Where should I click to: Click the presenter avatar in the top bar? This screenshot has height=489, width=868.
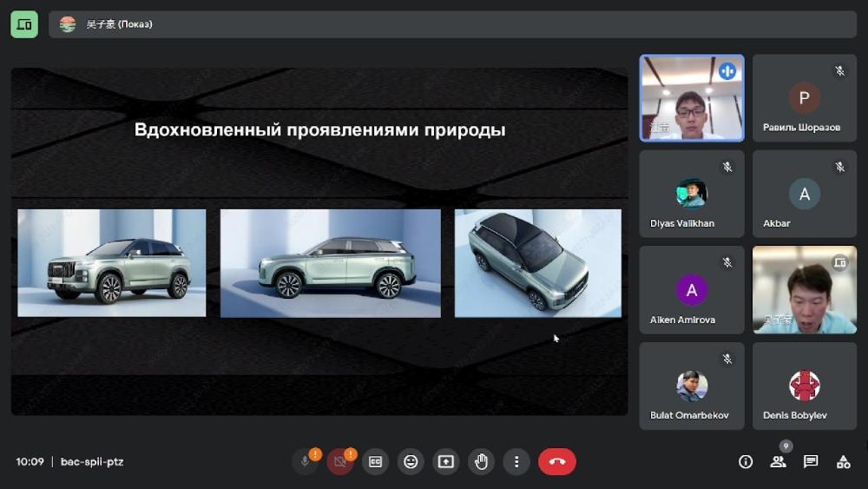[68, 24]
